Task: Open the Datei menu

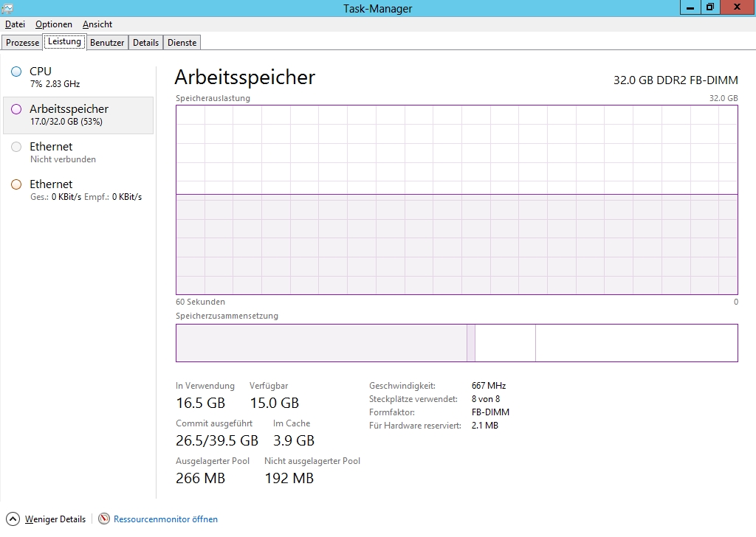Action: (x=15, y=24)
